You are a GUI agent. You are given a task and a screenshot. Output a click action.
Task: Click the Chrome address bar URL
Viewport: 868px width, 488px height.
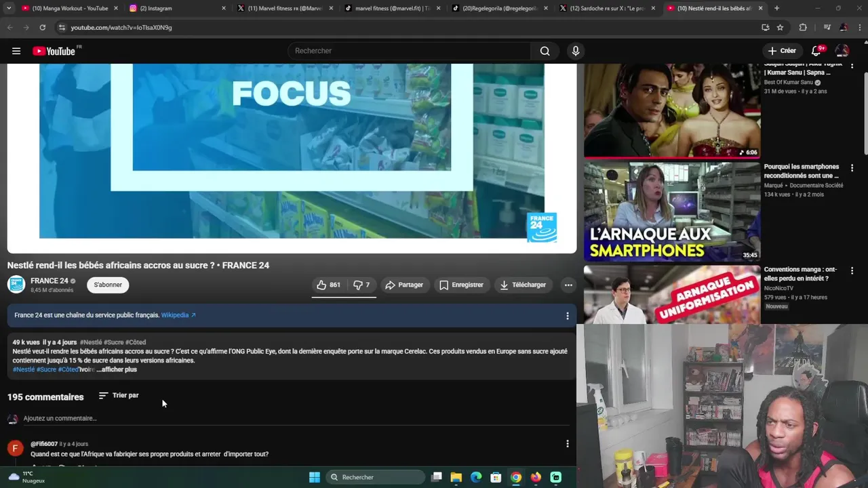[121, 27]
